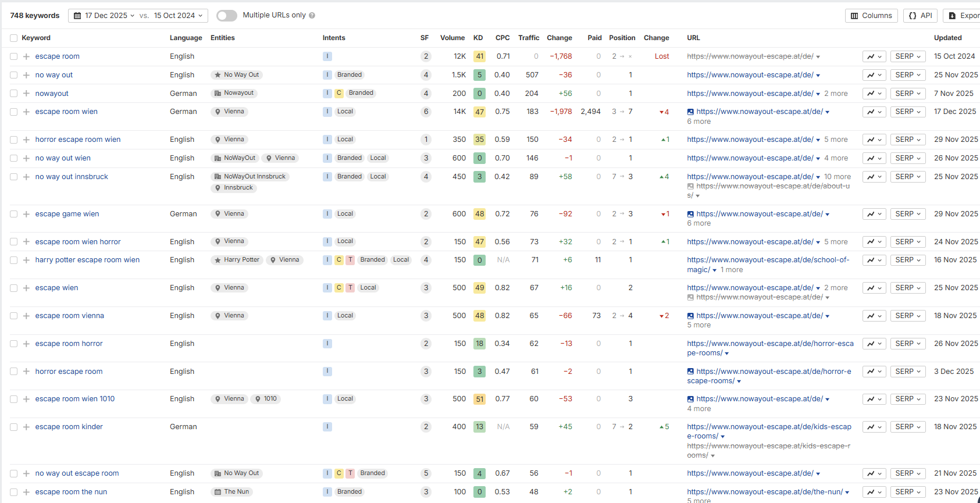Click the plus icon beside escape room kinder

[26, 427]
